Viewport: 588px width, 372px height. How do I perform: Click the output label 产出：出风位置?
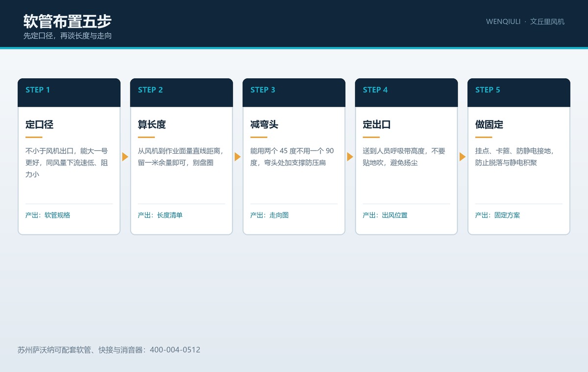[x=385, y=215]
